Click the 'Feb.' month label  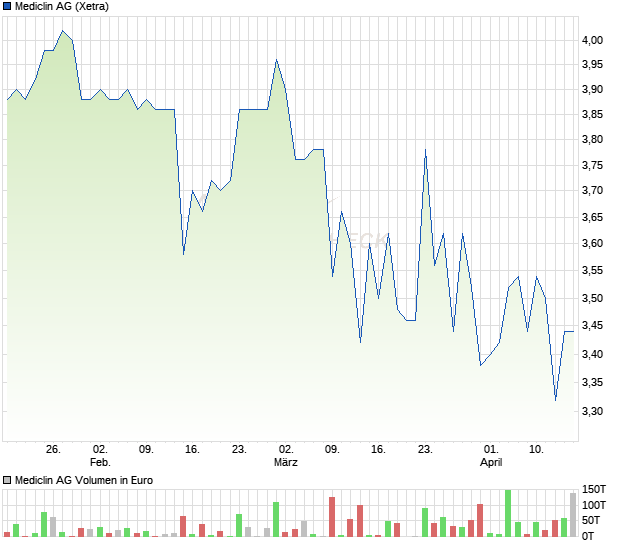point(100,462)
